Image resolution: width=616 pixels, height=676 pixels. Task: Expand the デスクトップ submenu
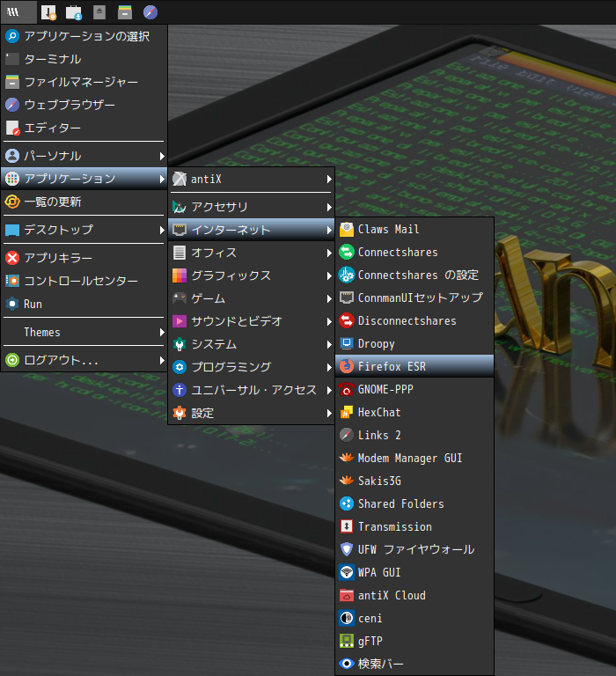point(84,230)
